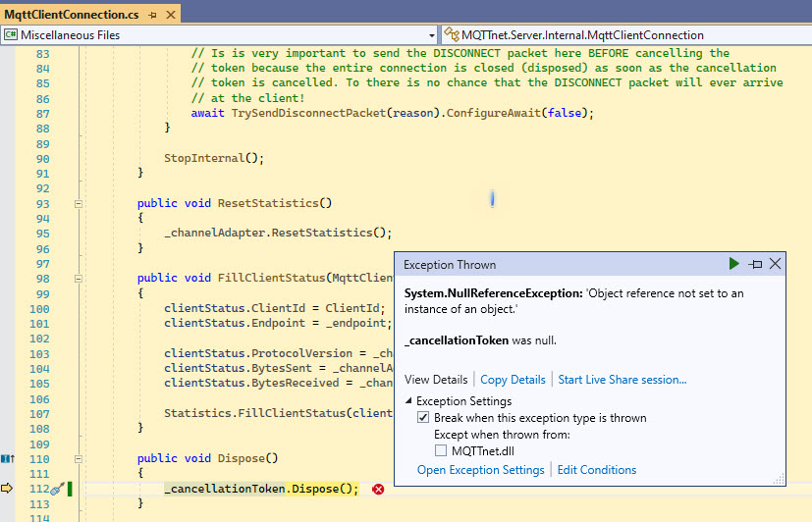Viewport: 812px width, 522px height.
Task: Click 'FillClientStatus' method name on line 98
Action: 271,278
